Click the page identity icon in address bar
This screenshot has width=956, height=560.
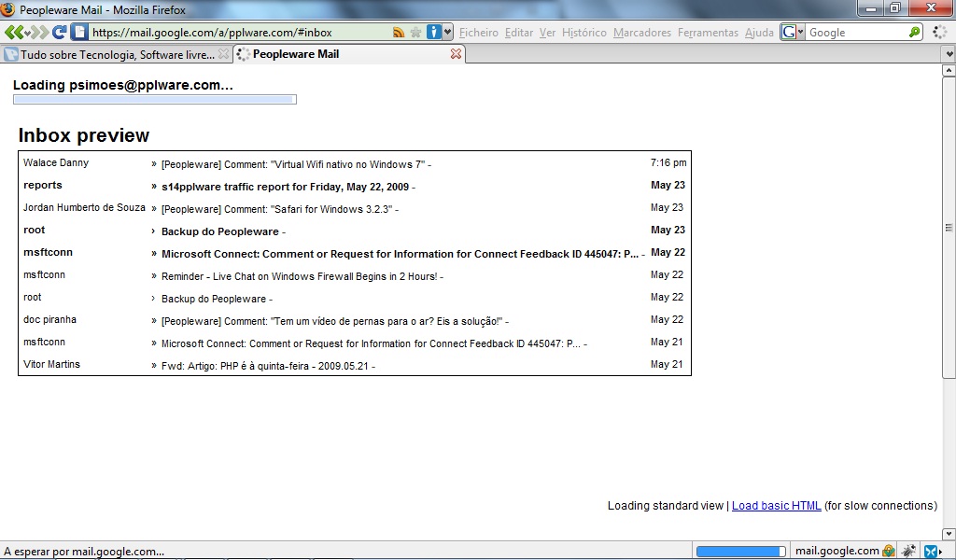(79, 33)
